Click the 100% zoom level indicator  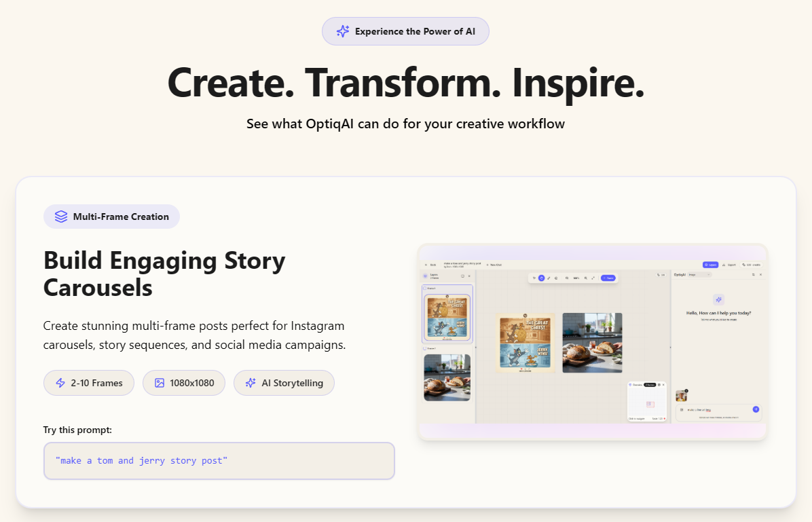tap(576, 278)
